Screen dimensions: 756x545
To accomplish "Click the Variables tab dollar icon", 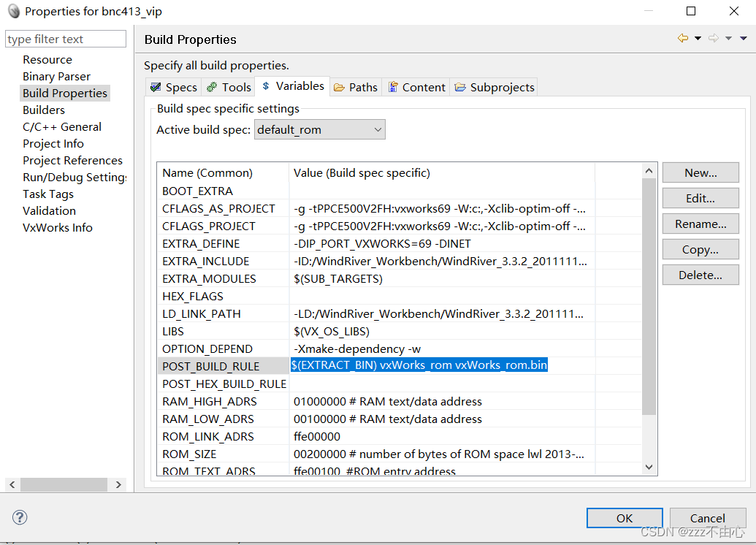I will click(266, 86).
